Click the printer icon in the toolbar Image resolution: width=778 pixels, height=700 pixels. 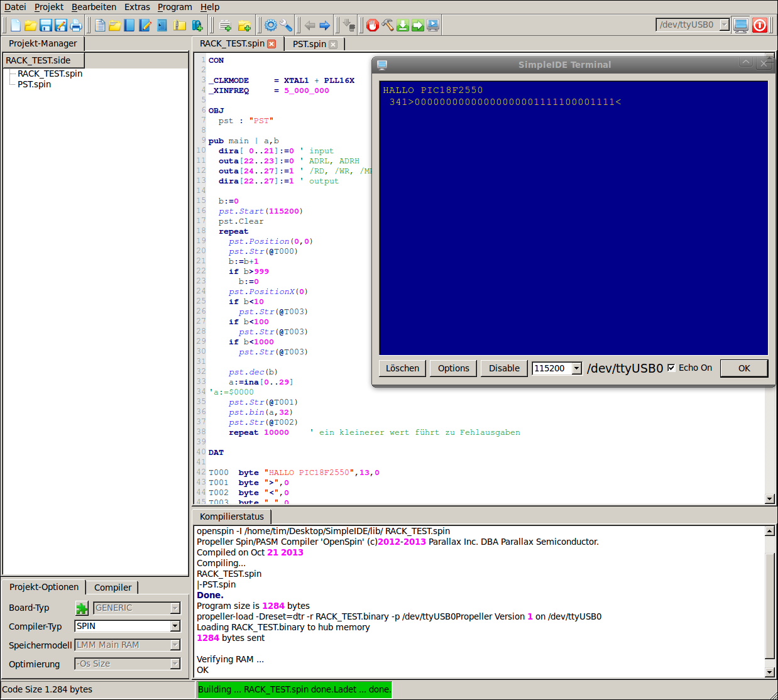(76, 25)
